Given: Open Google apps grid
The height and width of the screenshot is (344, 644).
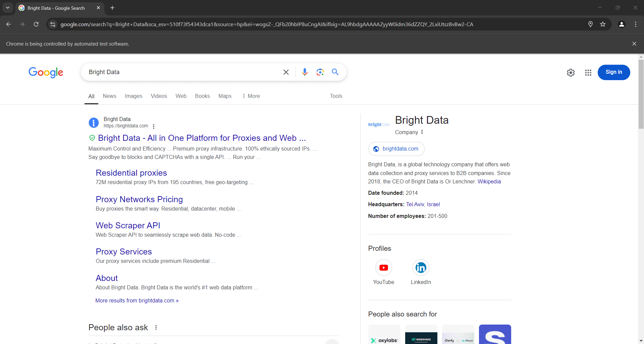Looking at the screenshot, I should [x=588, y=72].
